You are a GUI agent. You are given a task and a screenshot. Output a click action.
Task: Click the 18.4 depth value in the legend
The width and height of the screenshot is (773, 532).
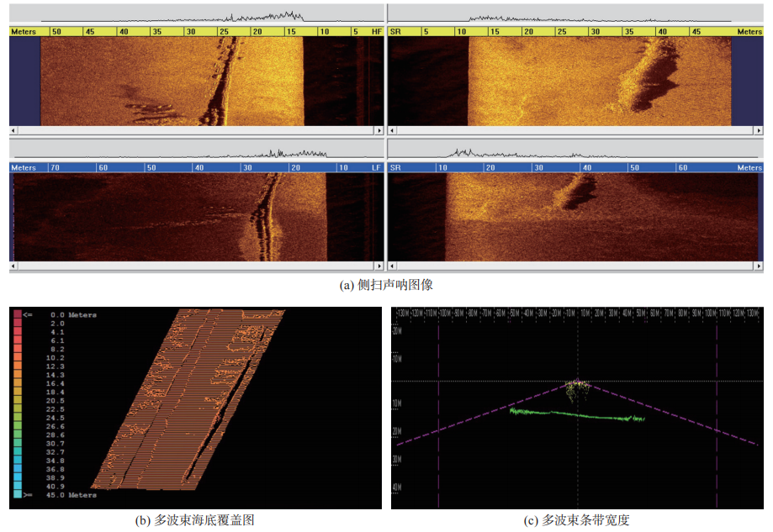point(56,392)
